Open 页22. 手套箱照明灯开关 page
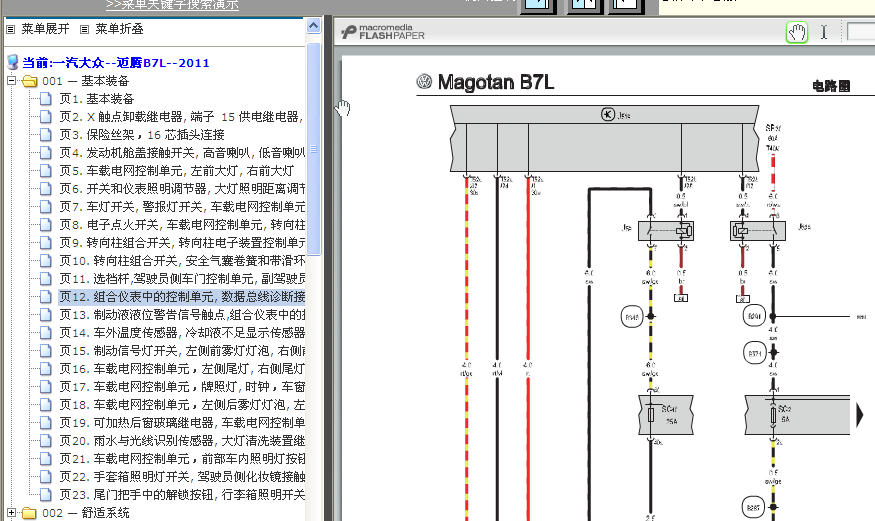Screen dimensions: 875x521 pos(182,476)
